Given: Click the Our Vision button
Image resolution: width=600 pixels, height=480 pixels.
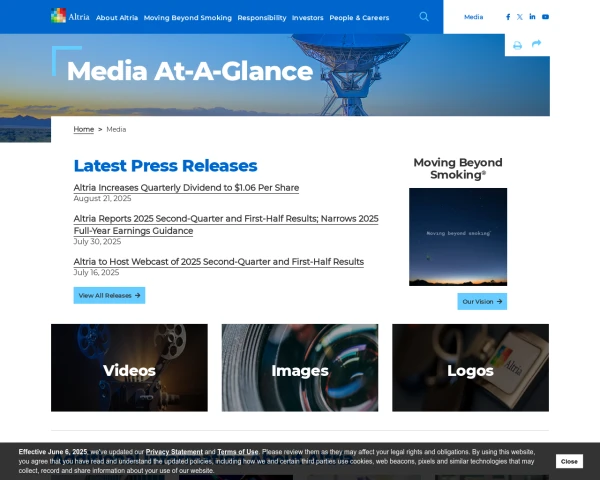Looking at the screenshot, I should 482,302.
